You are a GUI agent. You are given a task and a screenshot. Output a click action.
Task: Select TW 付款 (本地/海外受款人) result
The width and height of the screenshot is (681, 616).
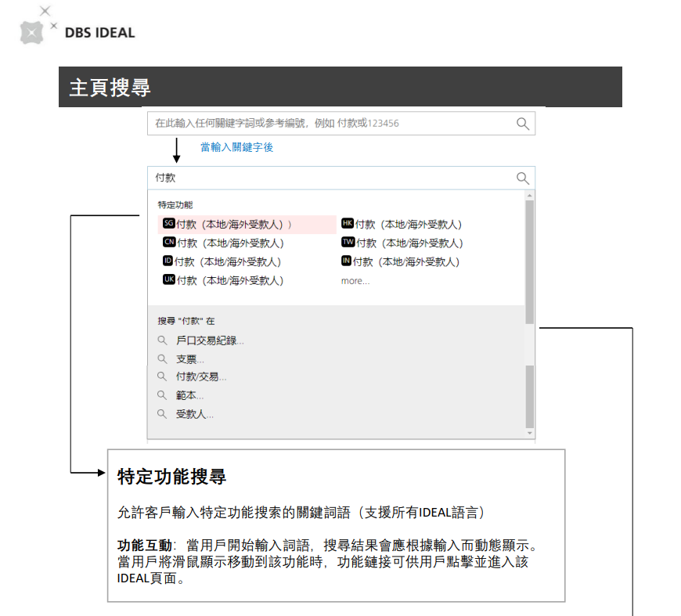point(402,243)
